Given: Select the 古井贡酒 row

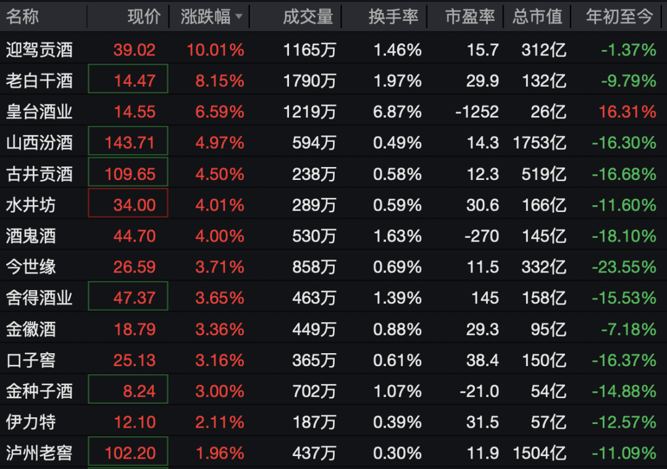Looking at the screenshot, I should pyautogui.click(x=39, y=173).
